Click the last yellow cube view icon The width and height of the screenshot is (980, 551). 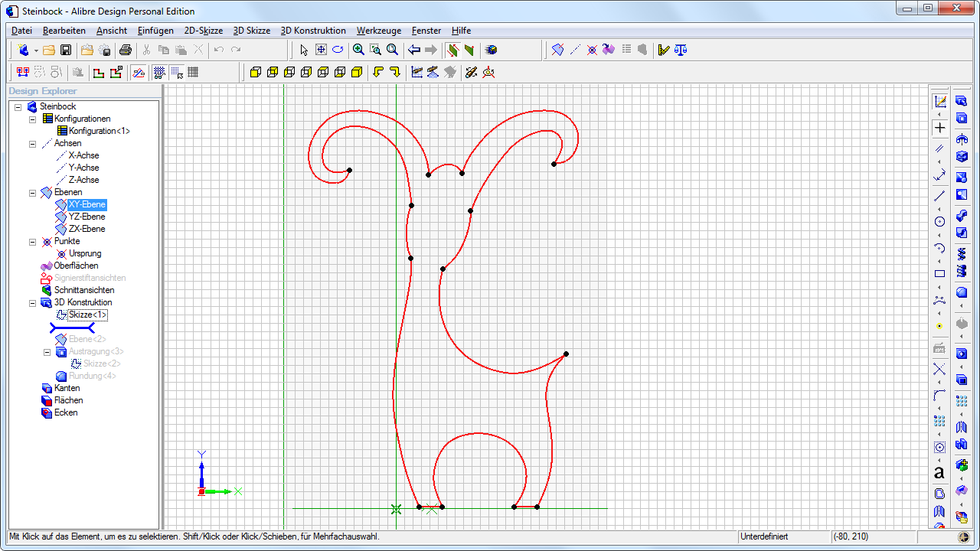(357, 72)
